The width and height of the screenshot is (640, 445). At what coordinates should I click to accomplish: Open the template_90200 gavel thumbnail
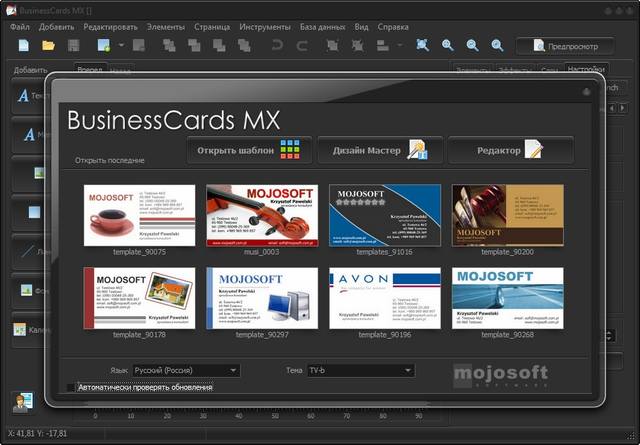(508, 216)
